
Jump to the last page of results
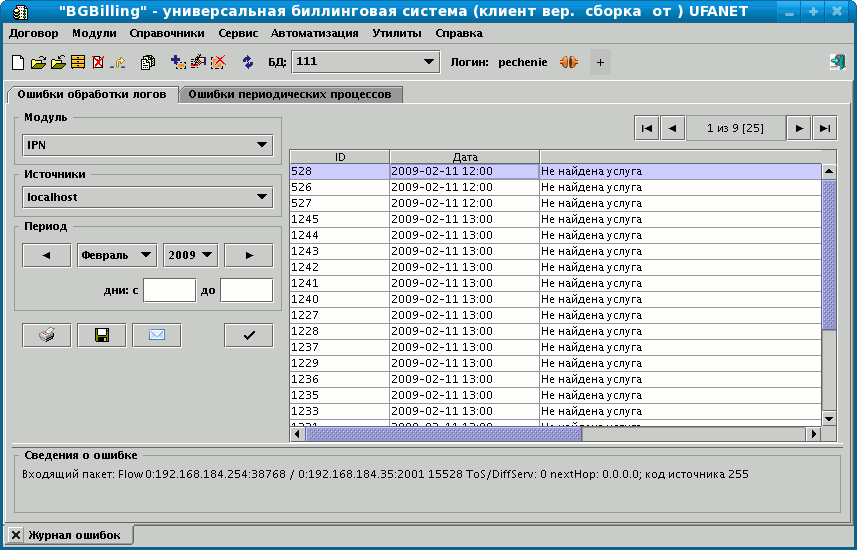click(824, 128)
